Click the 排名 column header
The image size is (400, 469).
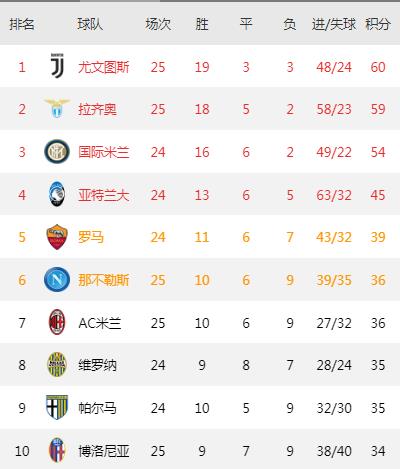22,24
